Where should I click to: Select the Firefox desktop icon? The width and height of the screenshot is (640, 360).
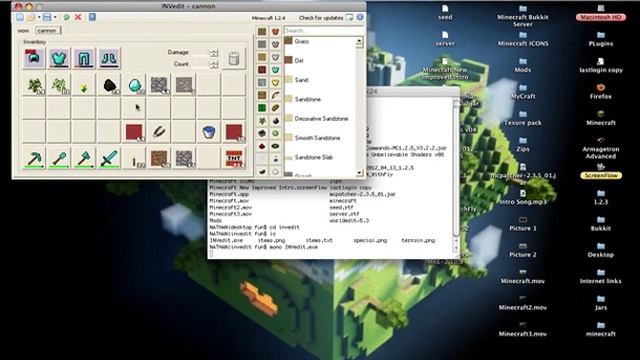click(601, 92)
